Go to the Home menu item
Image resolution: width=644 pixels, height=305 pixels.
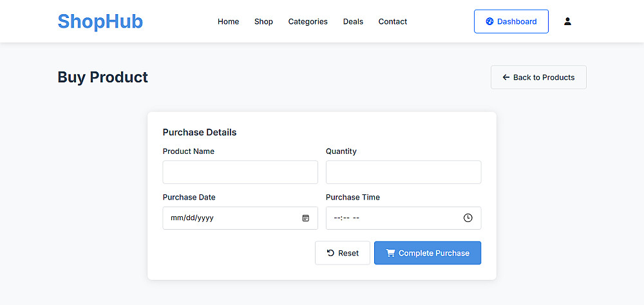pyautogui.click(x=229, y=21)
